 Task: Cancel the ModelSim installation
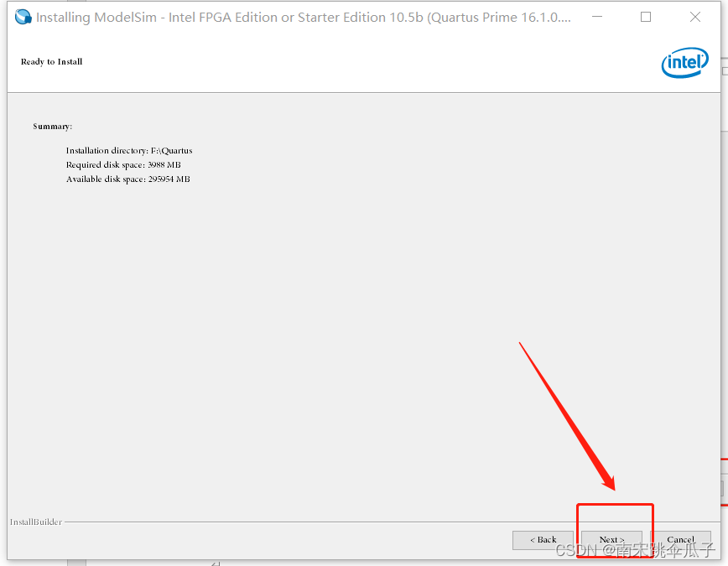tap(680, 540)
